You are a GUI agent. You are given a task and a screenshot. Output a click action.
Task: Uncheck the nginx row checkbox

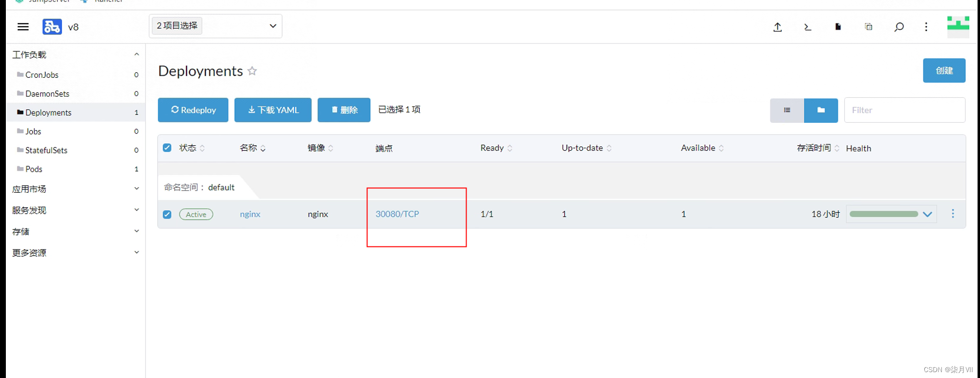[167, 214]
